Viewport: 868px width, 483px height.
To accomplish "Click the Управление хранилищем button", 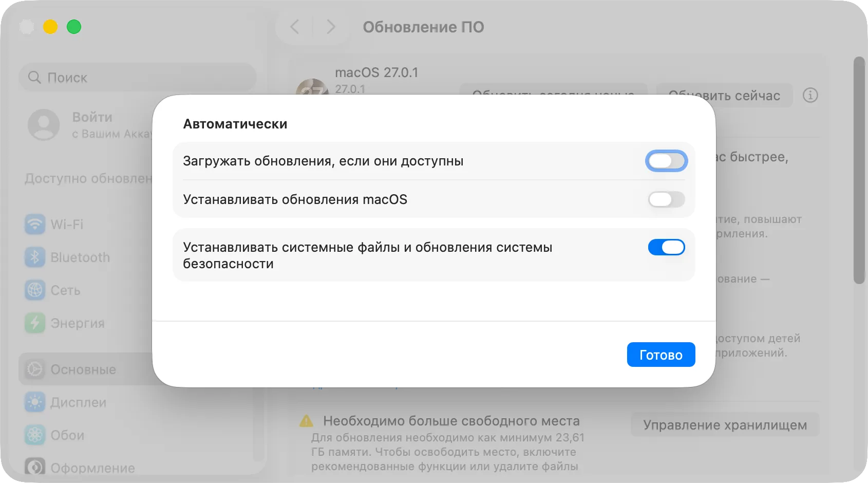I will point(725,425).
